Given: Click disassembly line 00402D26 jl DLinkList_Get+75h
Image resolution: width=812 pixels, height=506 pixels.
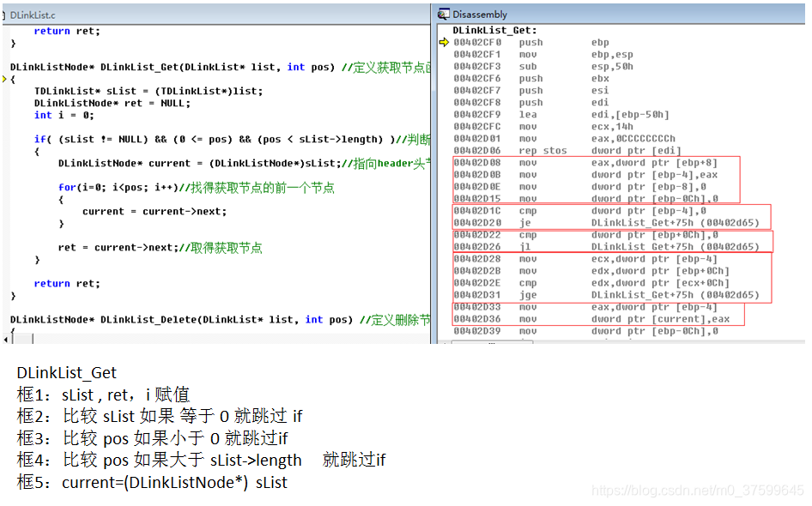Looking at the screenshot, I should (606, 247).
